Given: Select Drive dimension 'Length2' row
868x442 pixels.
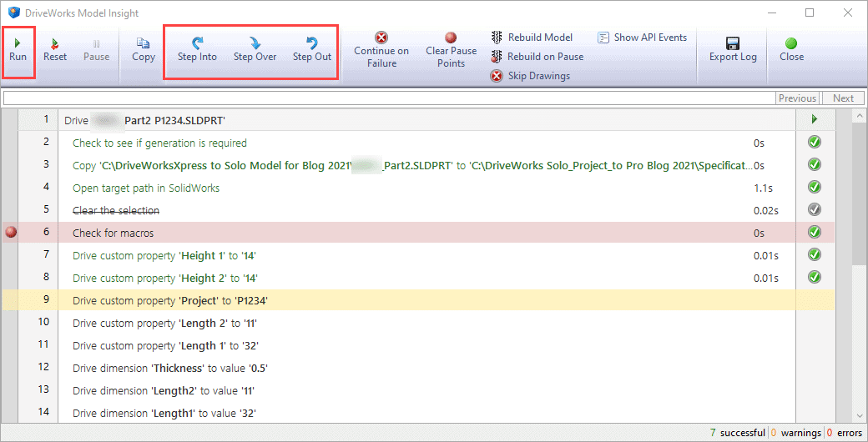Looking at the screenshot, I should [426, 390].
